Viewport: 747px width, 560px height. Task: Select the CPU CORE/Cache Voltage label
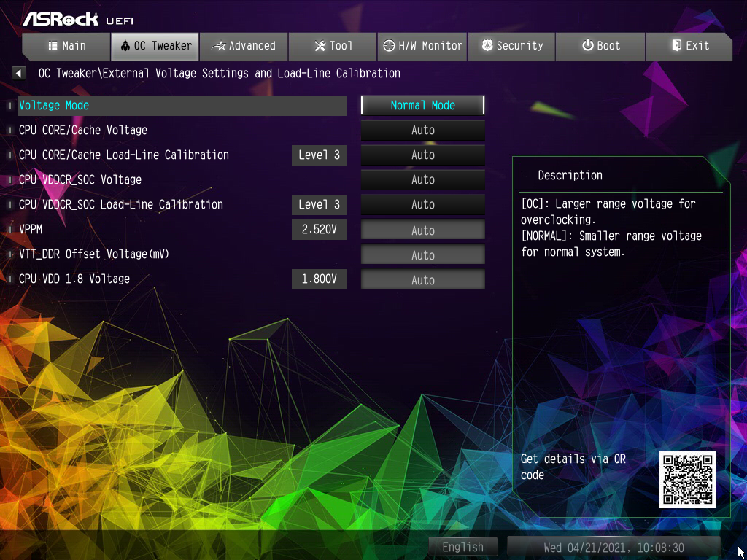coord(83,130)
